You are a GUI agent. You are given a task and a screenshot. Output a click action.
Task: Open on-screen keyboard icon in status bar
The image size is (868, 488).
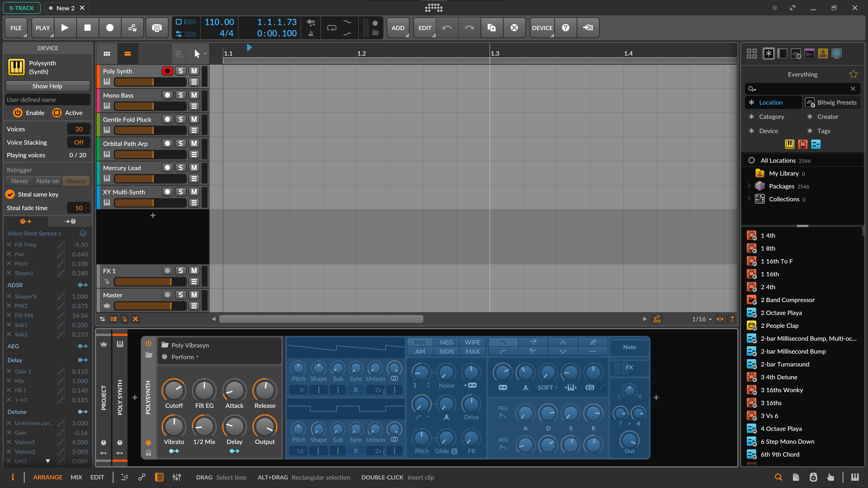[854, 477]
